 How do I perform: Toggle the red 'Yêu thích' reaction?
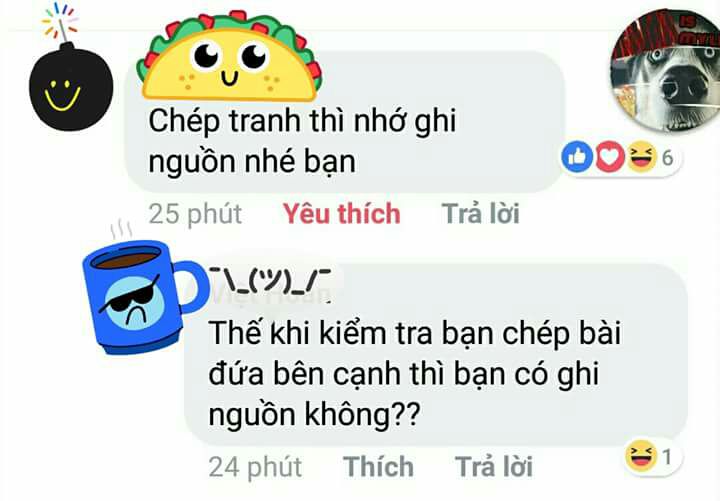[x=342, y=214]
